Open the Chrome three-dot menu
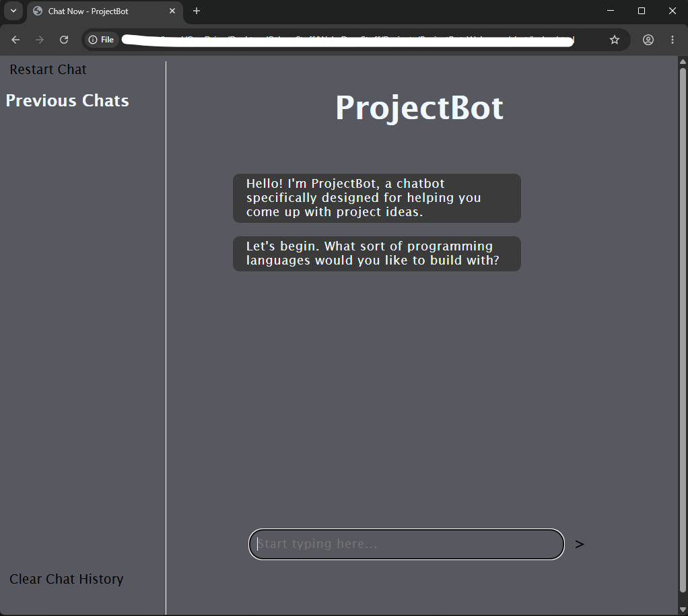 (673, 40)
